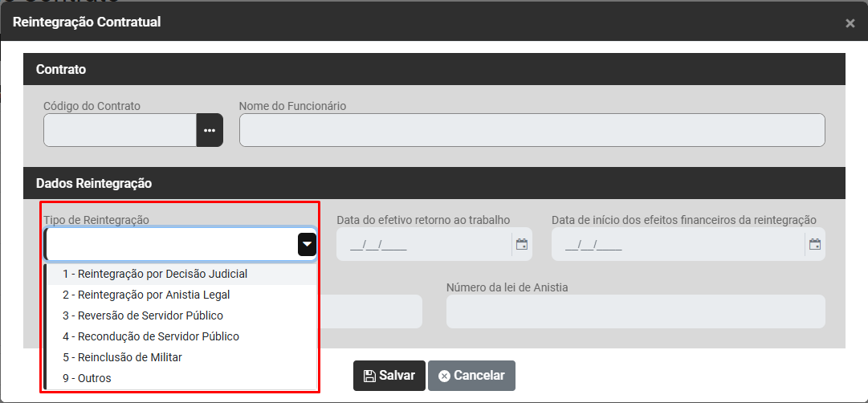
Task: Collapse the Tipo de Reintegração dropdown arrow
Action: click(x=307, y=244)
